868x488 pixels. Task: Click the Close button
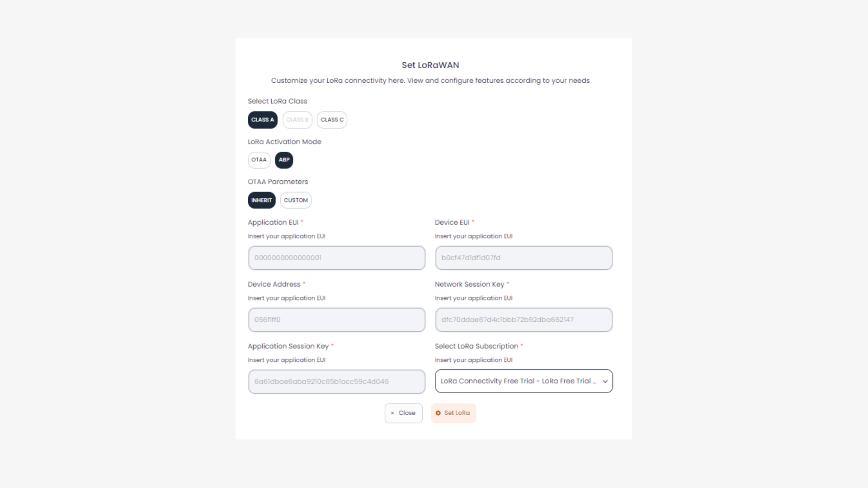(403, 413)
